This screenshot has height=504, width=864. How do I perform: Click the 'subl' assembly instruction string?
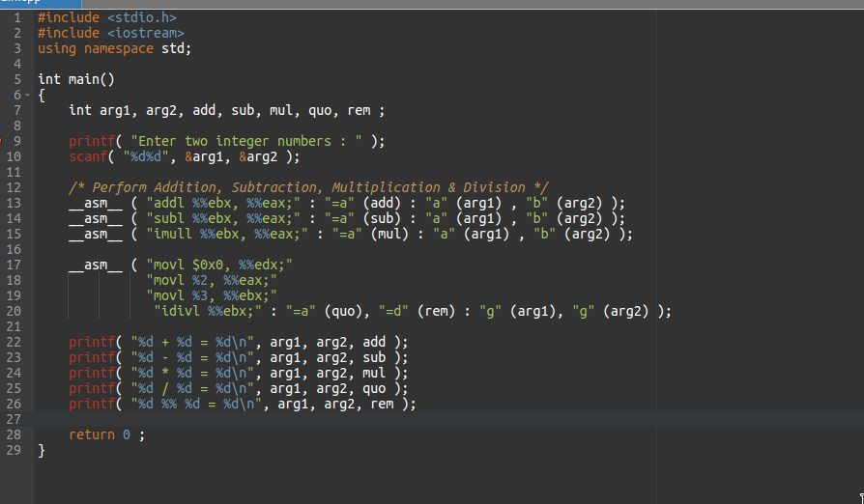[x=223, y=218]
